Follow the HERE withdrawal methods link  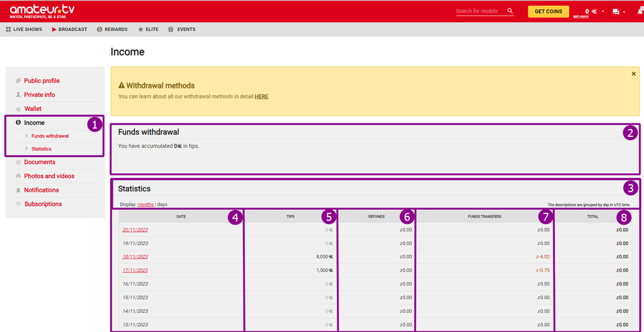click(x=261, y=96)
